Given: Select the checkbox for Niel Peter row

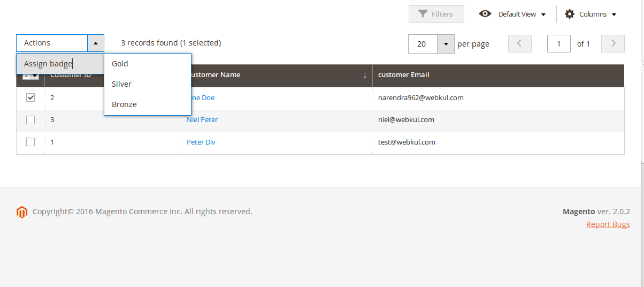Looking at the screenshot, I should pyautogui.click(x=30, y=120).
